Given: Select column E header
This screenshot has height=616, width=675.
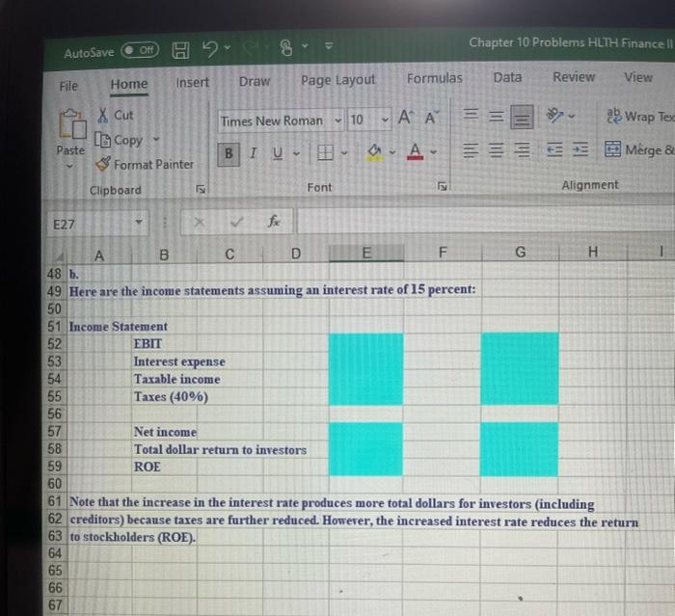Looking at the screenshot, I should click(366, 253).
